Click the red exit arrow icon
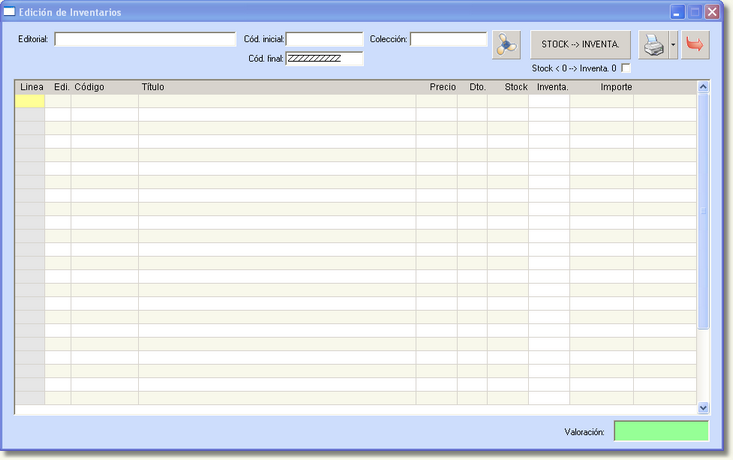 (x=695, y=45)
